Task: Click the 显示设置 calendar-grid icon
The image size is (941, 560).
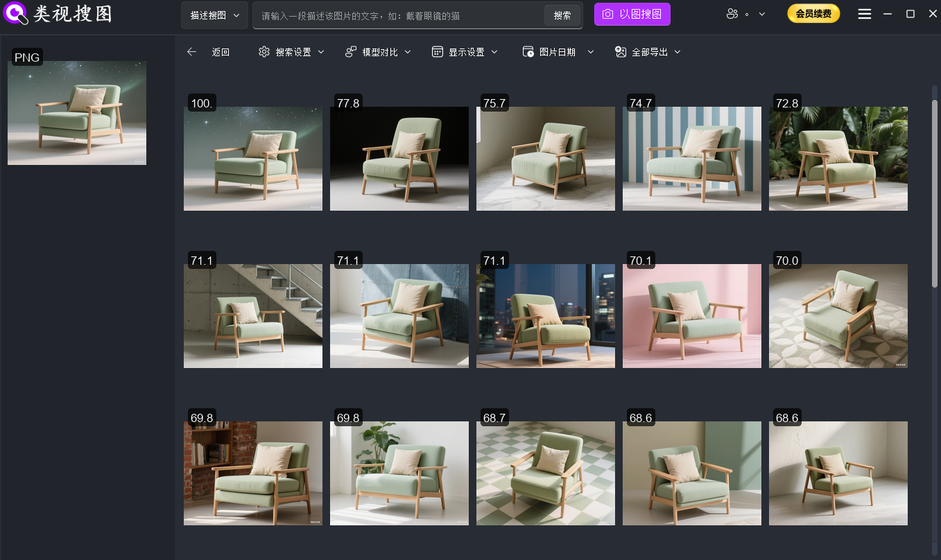Action: click(437, 52)
